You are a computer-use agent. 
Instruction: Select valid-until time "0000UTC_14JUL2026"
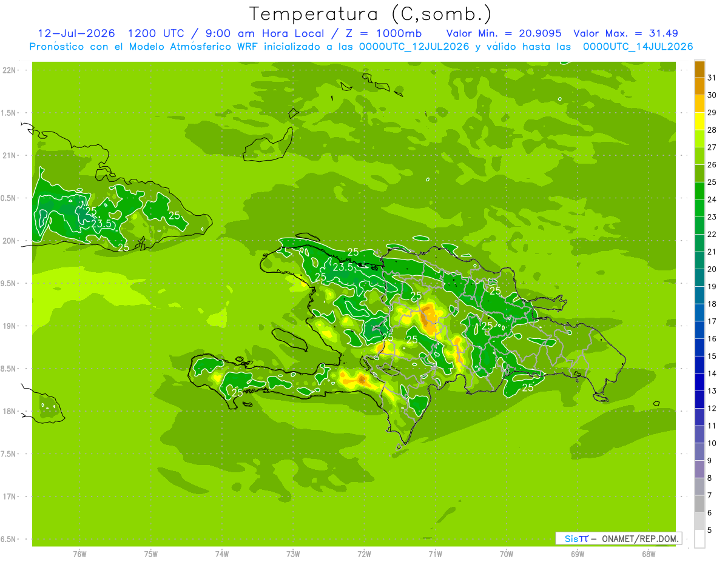point(638,47)
